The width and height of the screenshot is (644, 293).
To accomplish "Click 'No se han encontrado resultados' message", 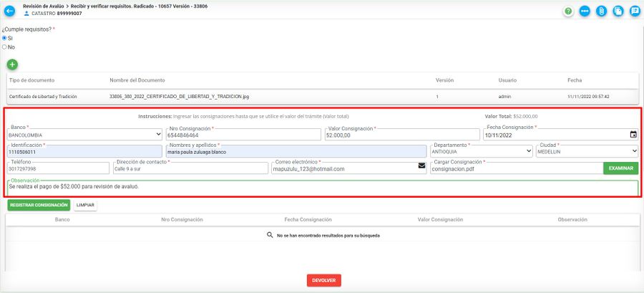I will (328, 236).
